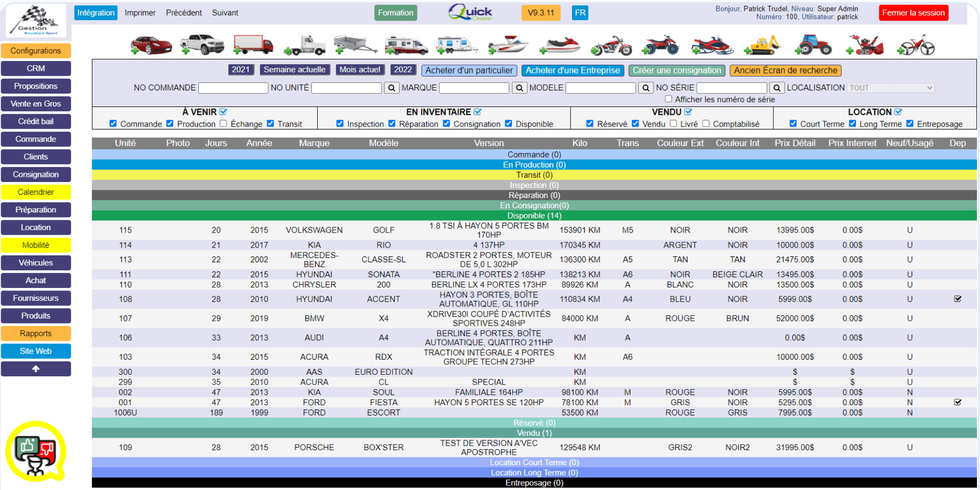
Task: Click the NO COMMANDE input field
Action: (233, 88)
